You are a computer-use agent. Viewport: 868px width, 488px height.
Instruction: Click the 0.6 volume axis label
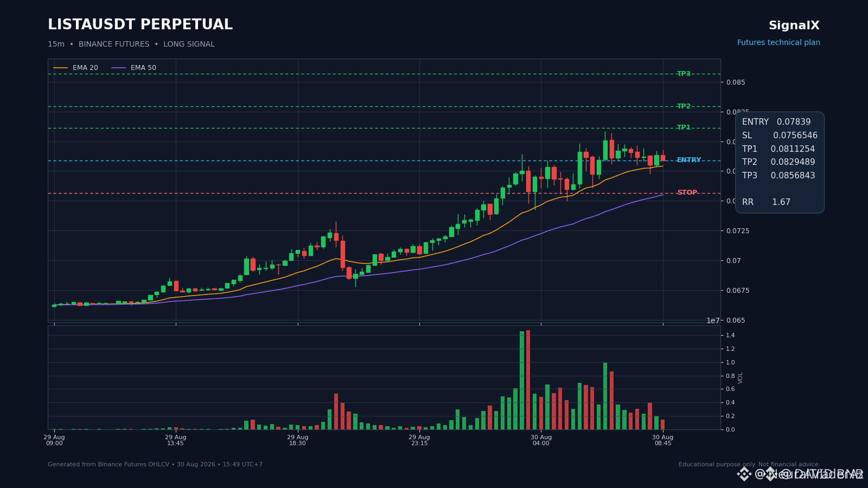click(x=730, y=389)
